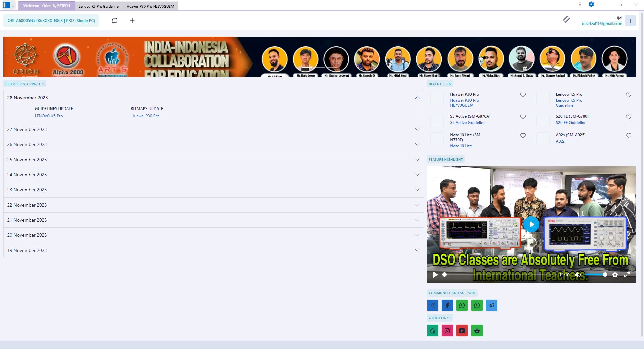Open S20 FE Guideline link
The height and width of the screenshot is (349, 644).
(571, 123)
